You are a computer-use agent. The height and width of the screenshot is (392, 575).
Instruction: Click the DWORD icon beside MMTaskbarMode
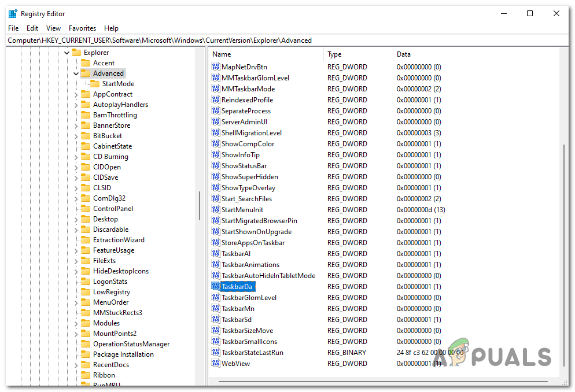click(216, 88)
